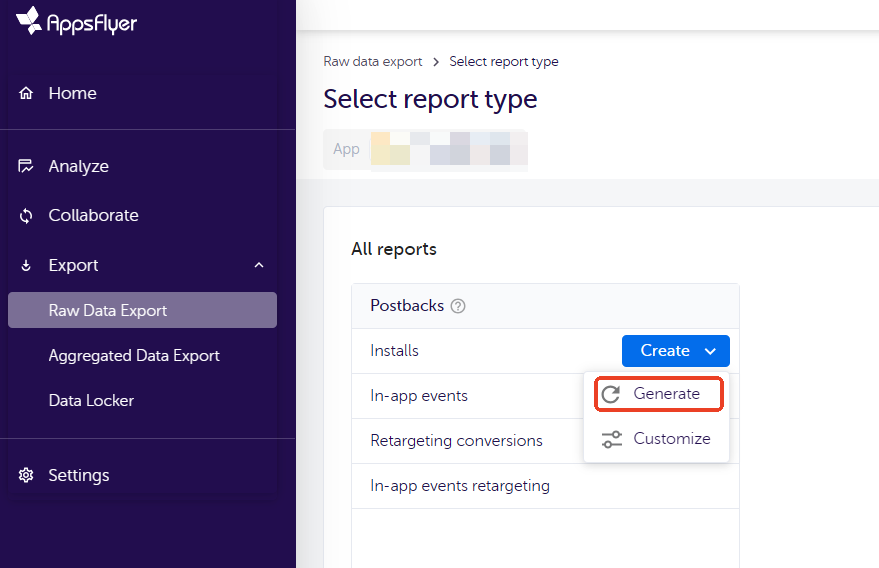
Task: Click the Home house icon
Action: tap(26, 93)
